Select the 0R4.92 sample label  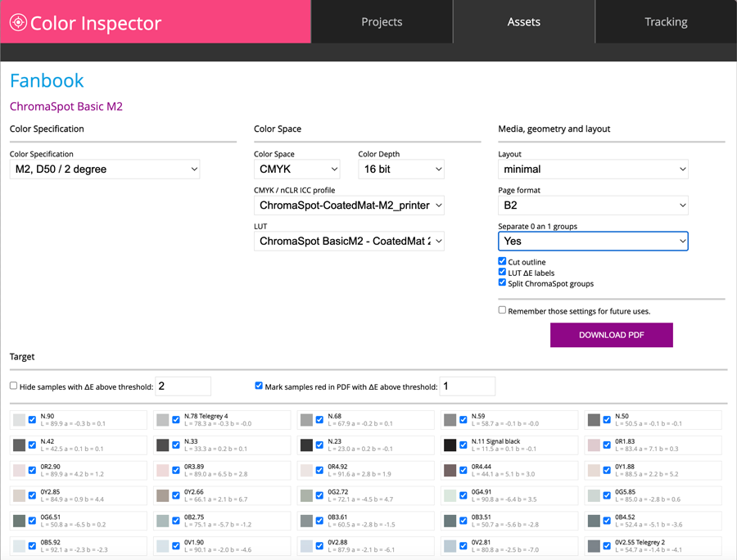pyautogui.click(x=338, y=467)
